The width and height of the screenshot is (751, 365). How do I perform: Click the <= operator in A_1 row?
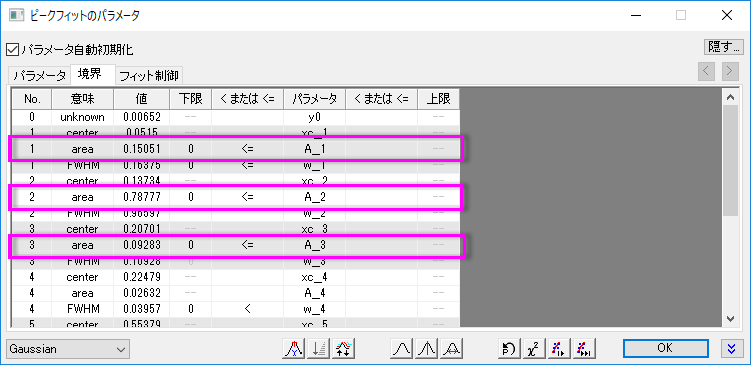[248, 149]
